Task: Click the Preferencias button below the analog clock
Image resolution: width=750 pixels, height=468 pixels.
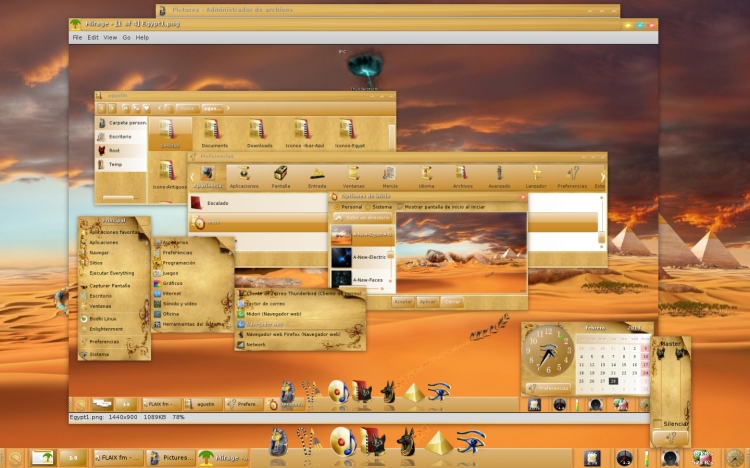Action: point(548,388)
